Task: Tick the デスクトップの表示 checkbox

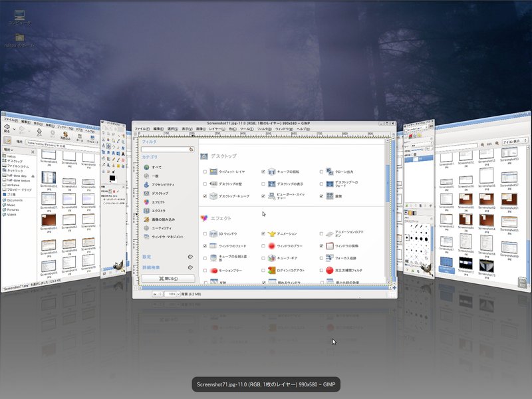Action: 263,184
